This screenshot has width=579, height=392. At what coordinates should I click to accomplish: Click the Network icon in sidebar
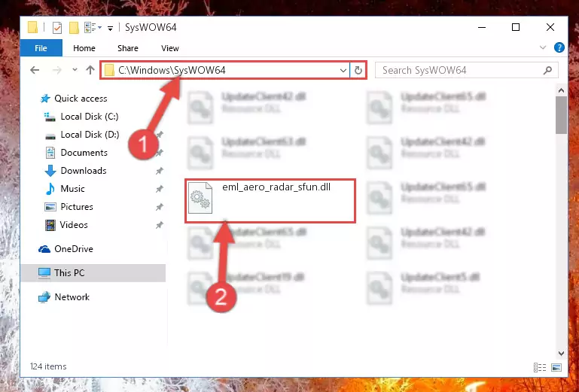coord(44,297)
